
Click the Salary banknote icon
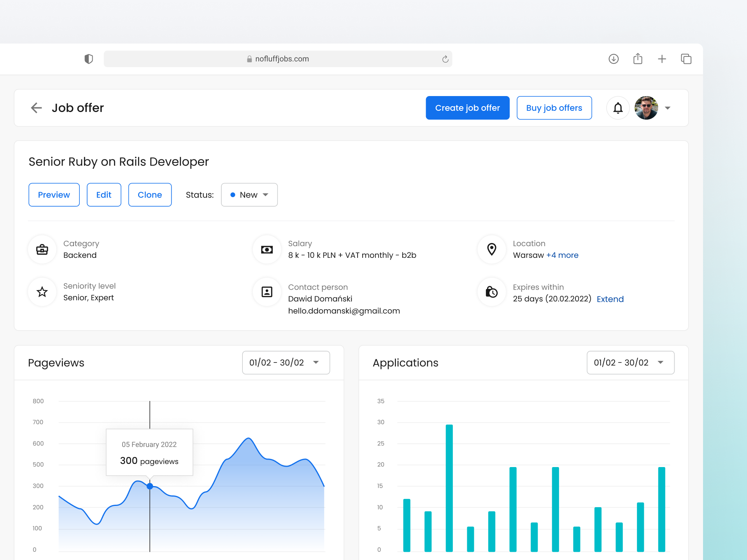coord(267,249)
